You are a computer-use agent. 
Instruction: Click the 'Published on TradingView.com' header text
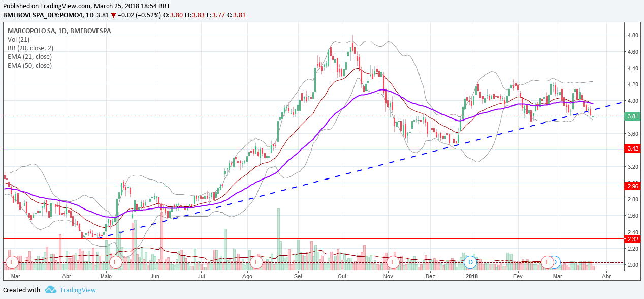(x=47, y=6)
